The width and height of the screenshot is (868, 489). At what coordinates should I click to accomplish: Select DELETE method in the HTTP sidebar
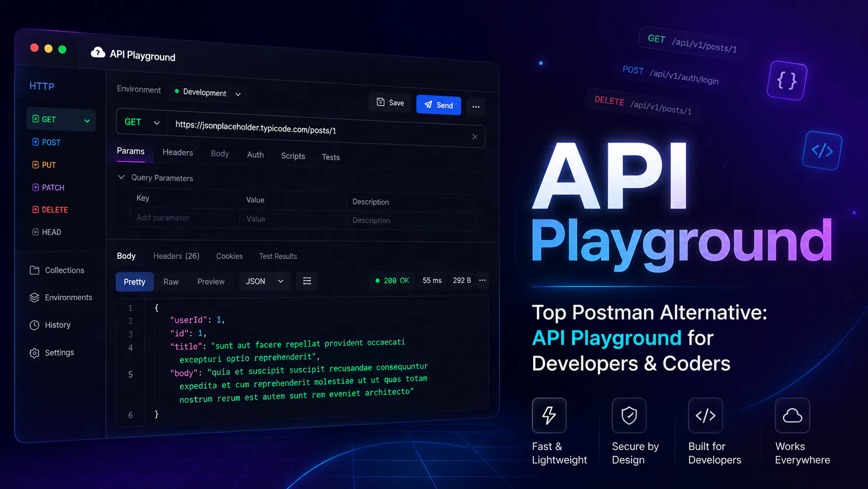tap(50, 210)
